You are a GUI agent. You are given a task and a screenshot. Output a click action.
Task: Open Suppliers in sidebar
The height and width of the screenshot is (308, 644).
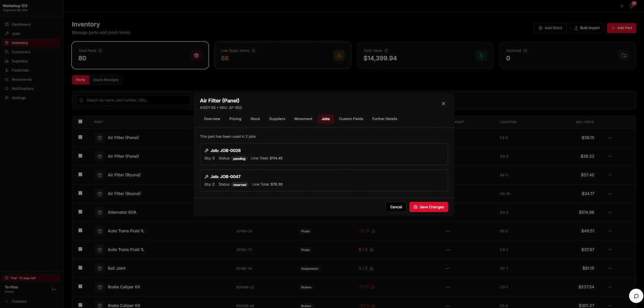31,61
